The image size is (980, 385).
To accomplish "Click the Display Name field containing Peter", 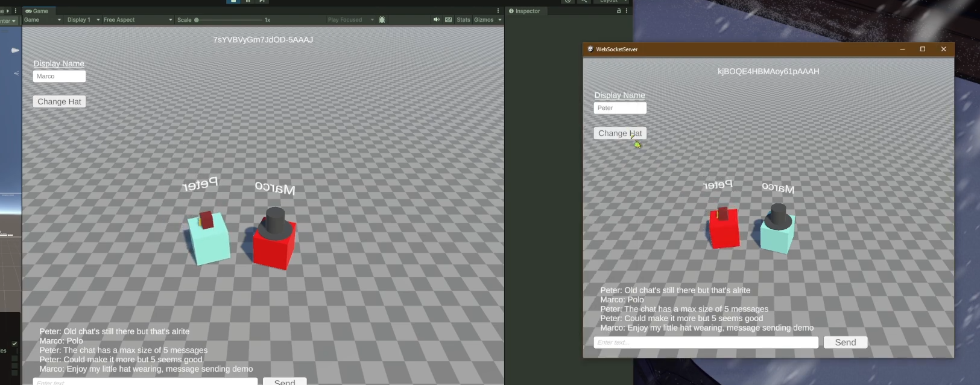I will coord(619,108).
